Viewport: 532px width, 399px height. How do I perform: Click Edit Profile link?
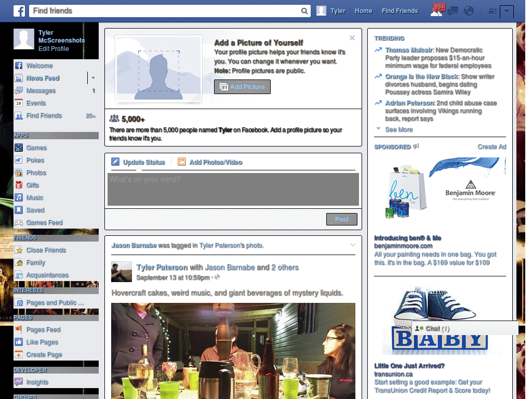point(54,49)
